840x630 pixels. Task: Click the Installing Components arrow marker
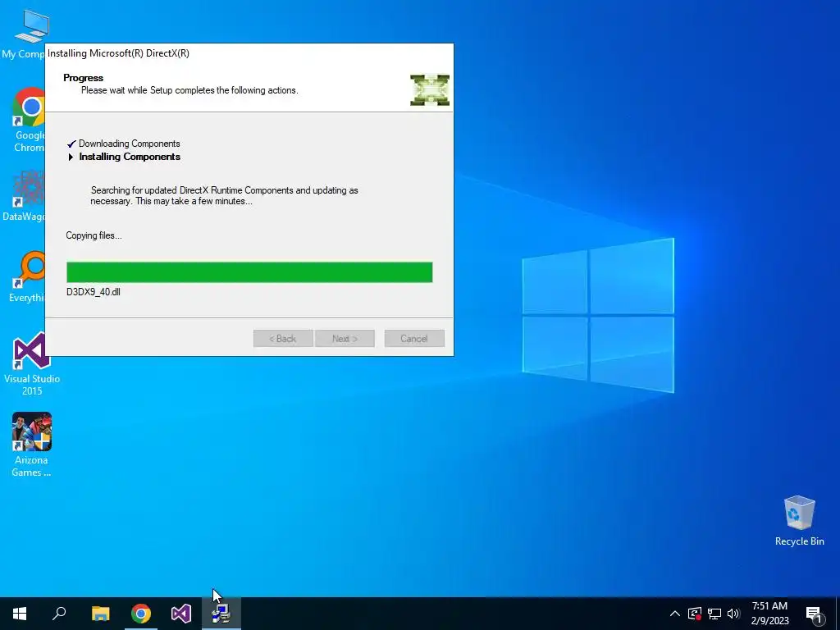click(x=71, y=157)
